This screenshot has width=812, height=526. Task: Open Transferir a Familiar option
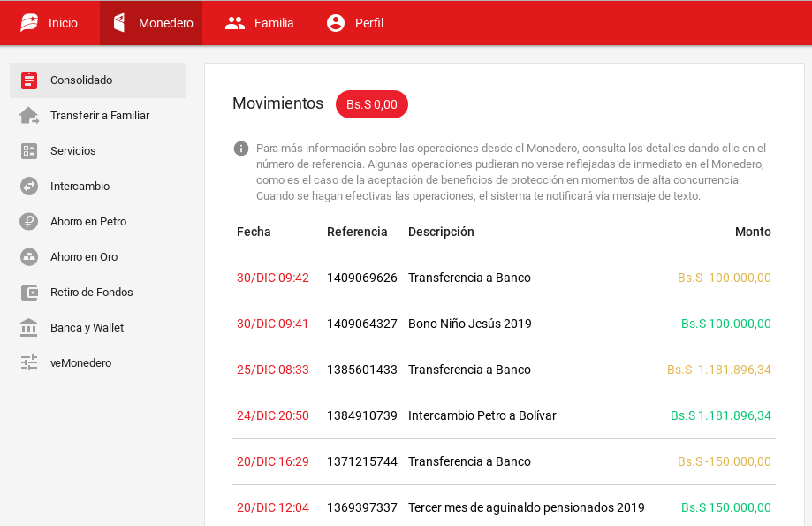[x=98, y=116]
